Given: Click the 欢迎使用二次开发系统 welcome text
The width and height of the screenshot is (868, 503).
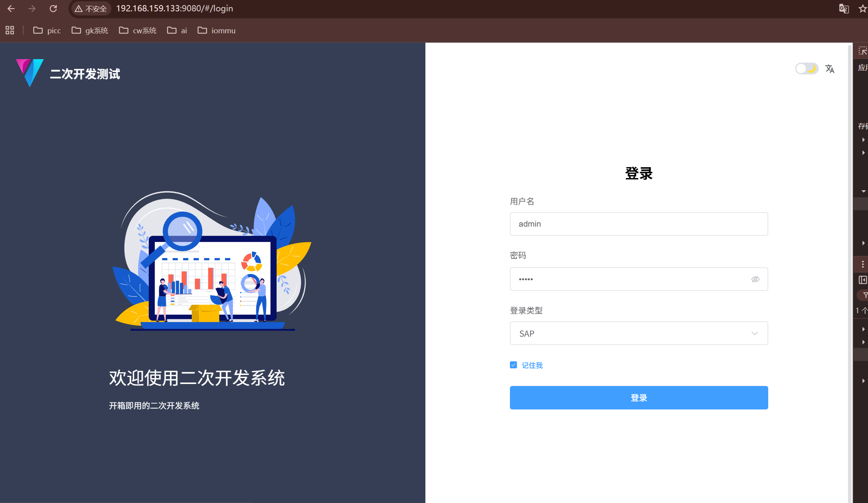Looking at the screenshot, I should [x=197, y=378].
